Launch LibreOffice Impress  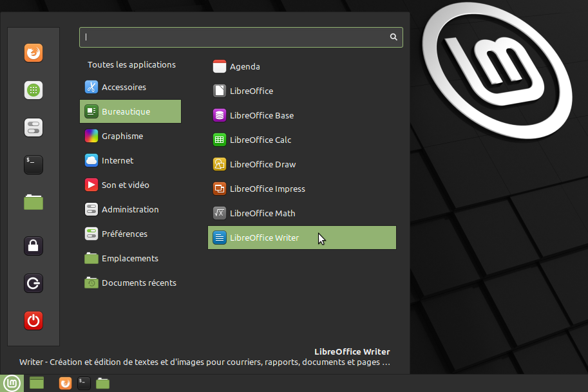click(x=267, y=189)
